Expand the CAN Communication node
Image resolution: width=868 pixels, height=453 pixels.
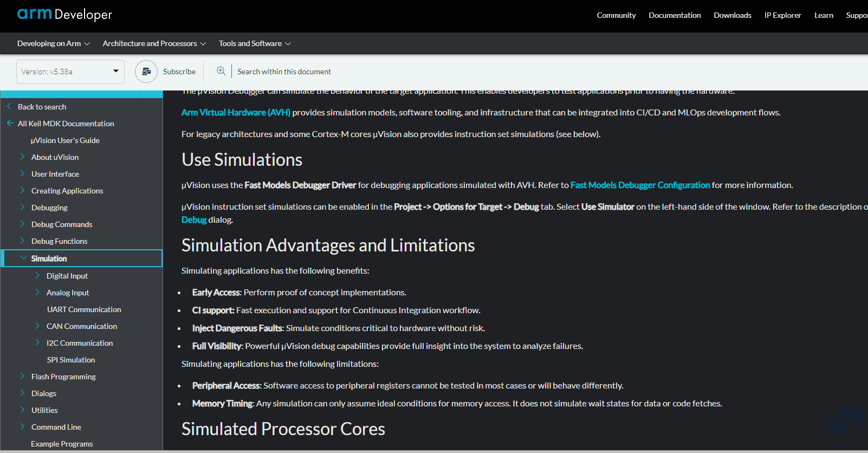(37, 326)
